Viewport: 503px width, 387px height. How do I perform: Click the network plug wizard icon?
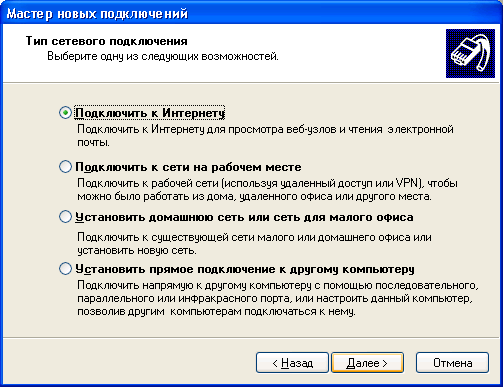click(x=470, y=53)
